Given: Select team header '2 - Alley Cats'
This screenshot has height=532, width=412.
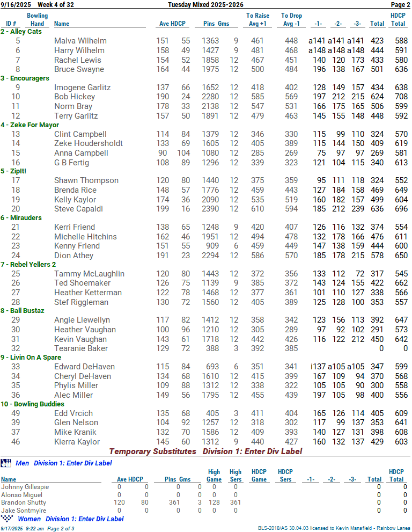Looking at the screenshot, I should coord(21,32).
